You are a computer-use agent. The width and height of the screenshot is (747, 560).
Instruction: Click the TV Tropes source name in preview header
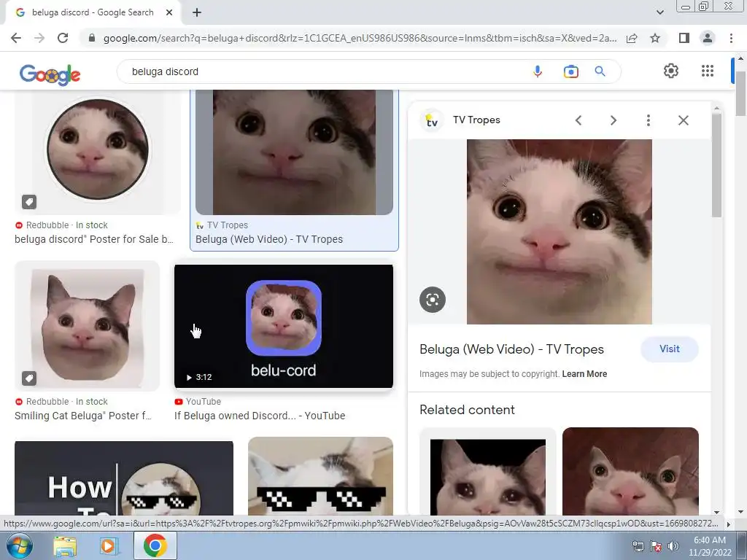[x=476, y=120]
